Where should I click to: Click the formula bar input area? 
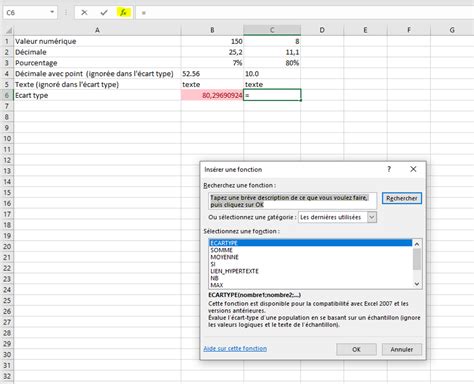click(x=305, y=13)
